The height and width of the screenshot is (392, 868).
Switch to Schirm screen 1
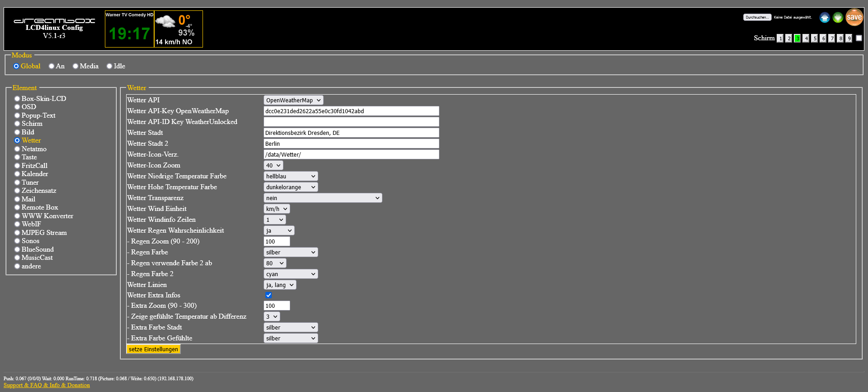click(780, 38)
